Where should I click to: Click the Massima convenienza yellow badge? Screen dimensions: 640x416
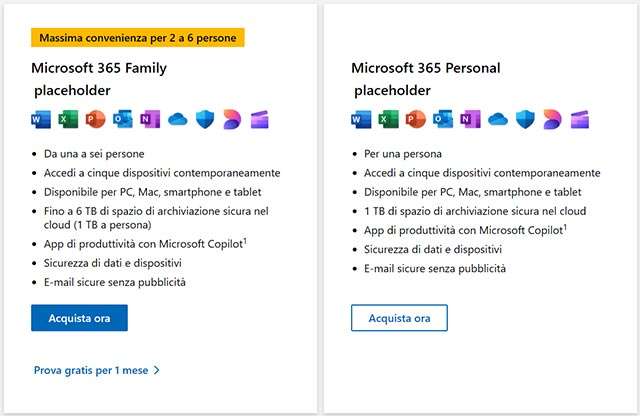point(139,38)
